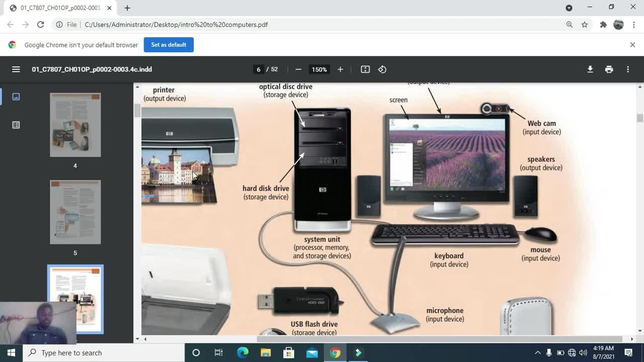Click the "USB flash drive" label
This screenshot has height=362, width=644.
coord(314,324)
